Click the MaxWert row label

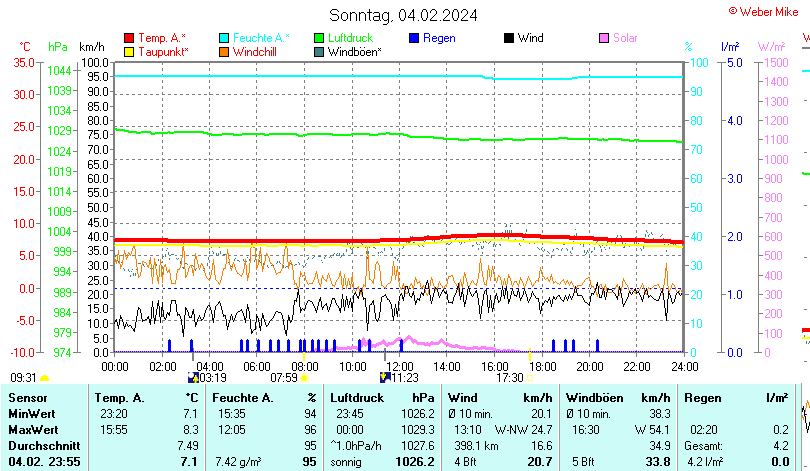[x=33, y=429]
